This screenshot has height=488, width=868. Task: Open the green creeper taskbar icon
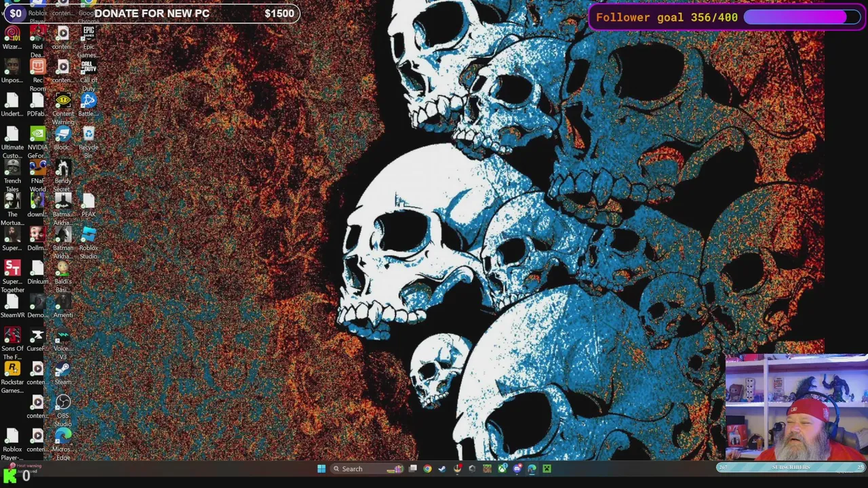547,468
